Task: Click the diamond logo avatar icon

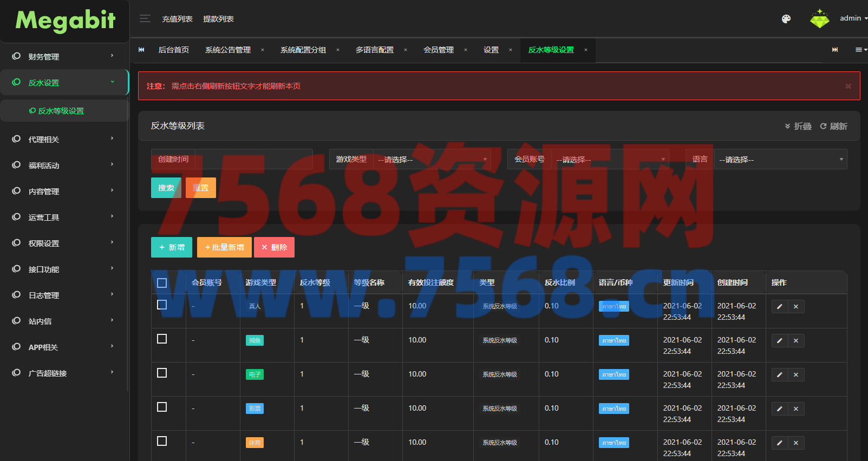Action: coord(819,19)
